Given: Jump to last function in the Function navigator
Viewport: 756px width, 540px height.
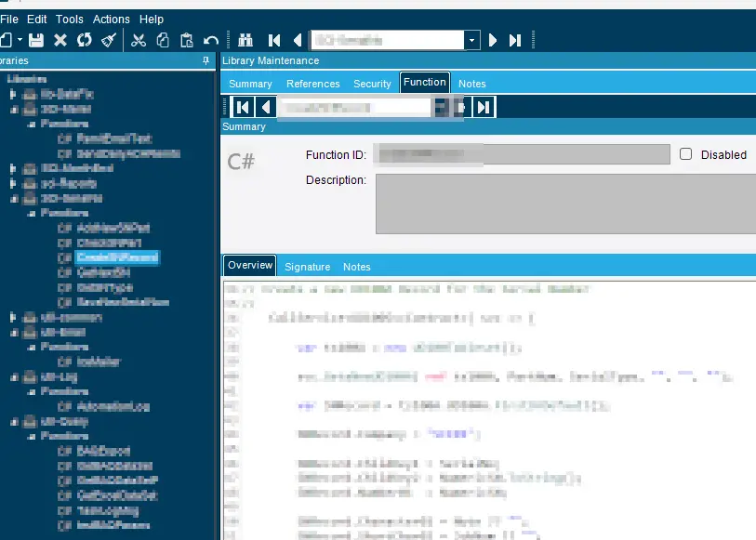Looking at the screenshot, I should click(484, 107).
